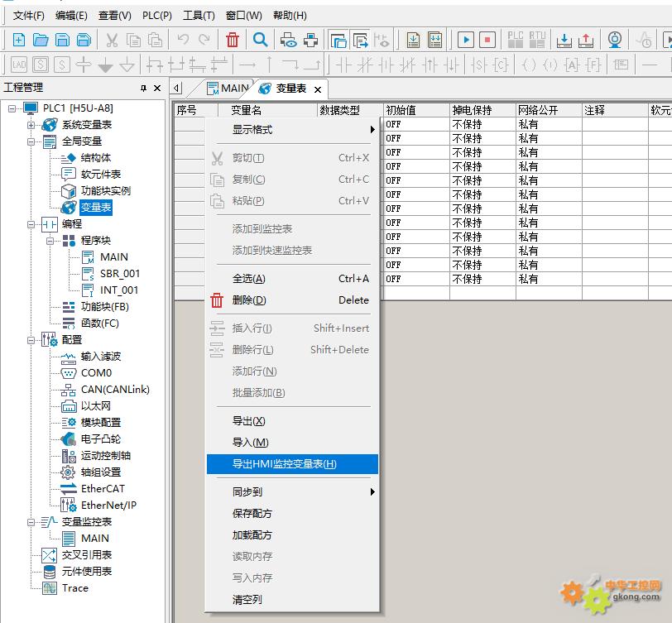Select EtherNet/IP in the project tree
The image size is (672, 623).
(108, 506)
